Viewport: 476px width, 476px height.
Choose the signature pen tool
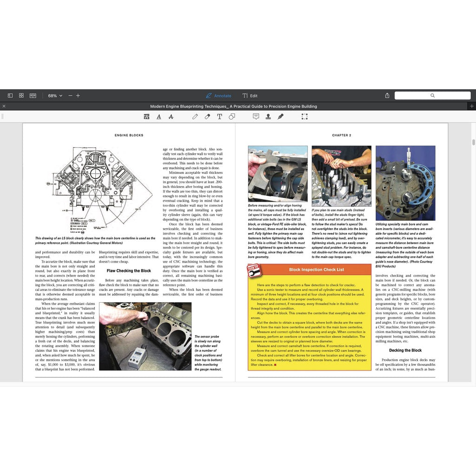280,116
